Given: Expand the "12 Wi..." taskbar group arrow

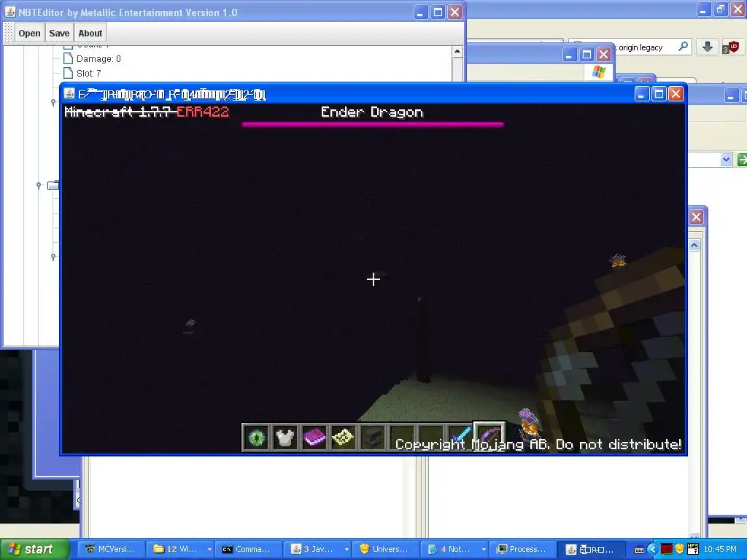Looking at the screenshot, I should [x=209, y=550].
